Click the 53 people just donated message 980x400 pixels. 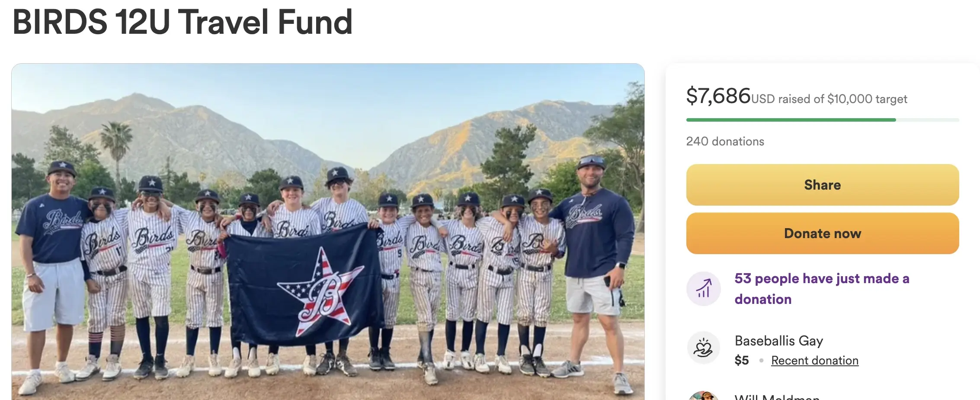click(822, 289)
